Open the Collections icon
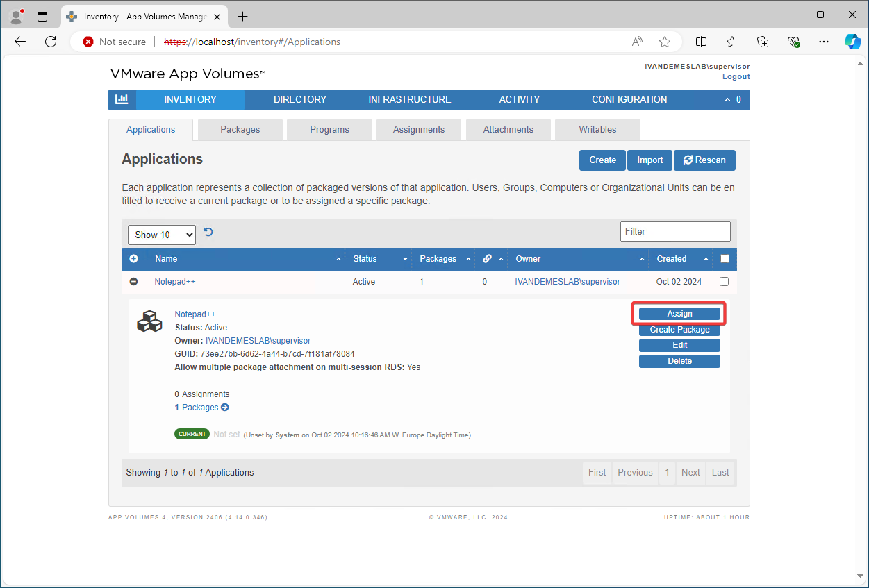 763,42
